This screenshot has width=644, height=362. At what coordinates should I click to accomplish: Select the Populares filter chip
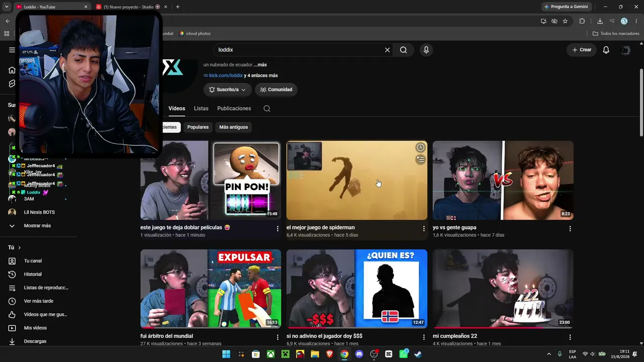click(x=198, y=127)
